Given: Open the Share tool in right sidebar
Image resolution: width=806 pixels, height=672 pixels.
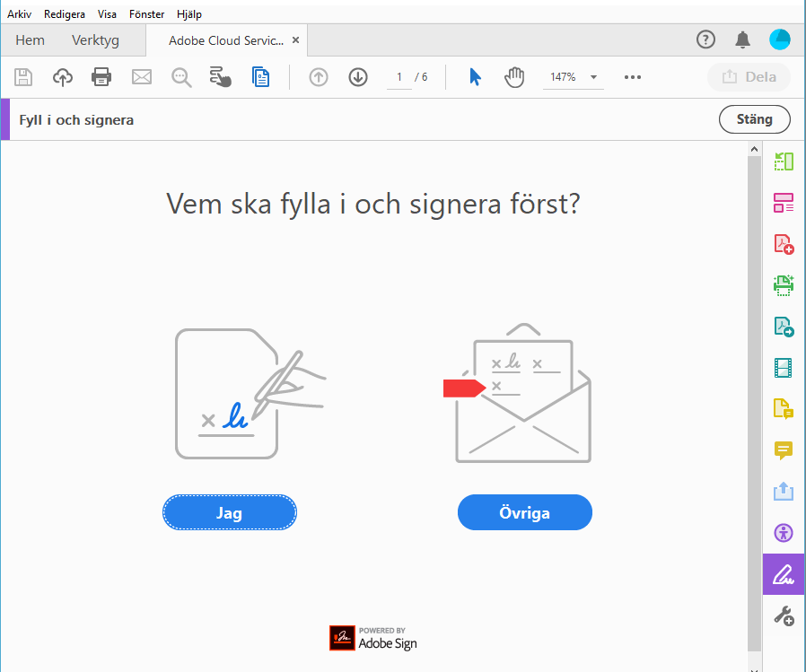Looking at the screenshot, I should [783, 492].
